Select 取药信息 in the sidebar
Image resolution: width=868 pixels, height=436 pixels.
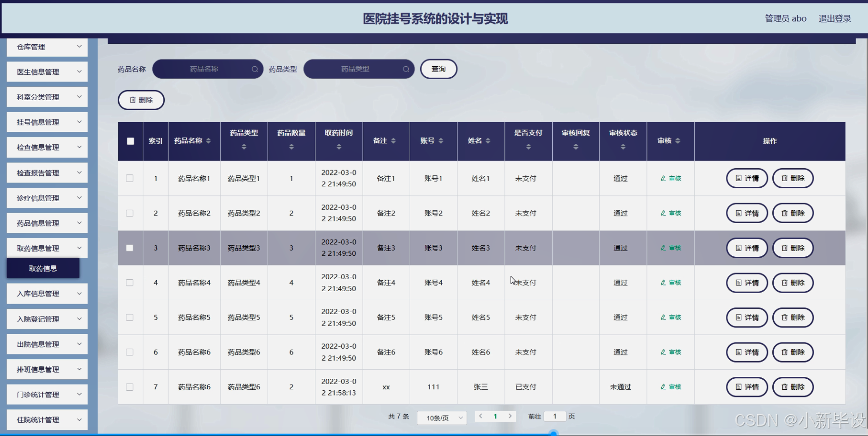42,268
